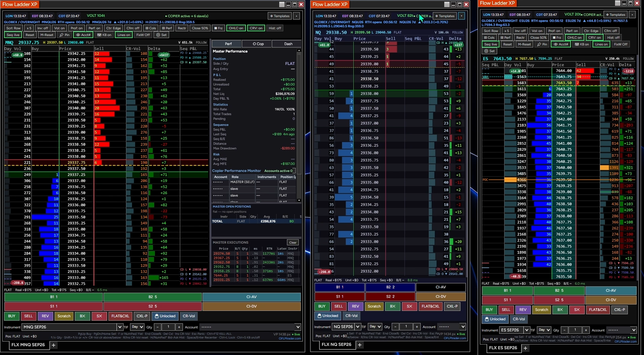
Task: Open Templates in the NQ window
Action: pyautogui.click(x=445, y=16)
